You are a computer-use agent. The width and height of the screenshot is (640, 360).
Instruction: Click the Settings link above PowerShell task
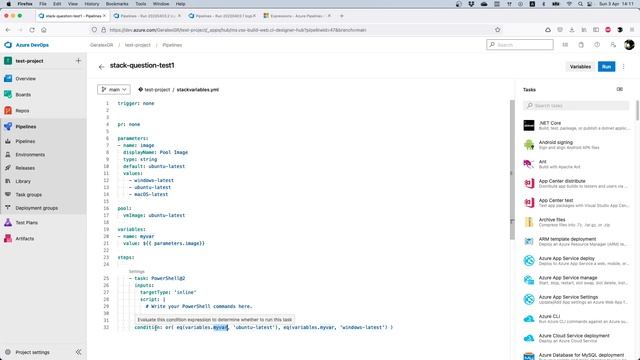click(x=137, y=271)
